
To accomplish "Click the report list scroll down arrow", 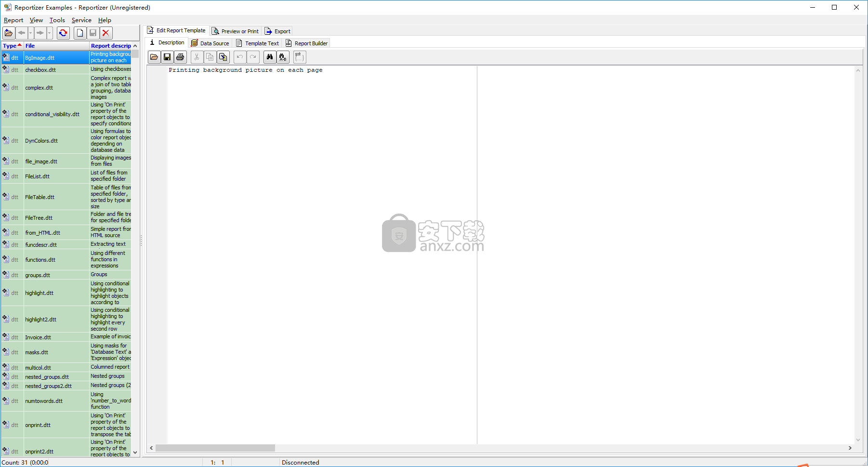I will click(x=135, y=453).
